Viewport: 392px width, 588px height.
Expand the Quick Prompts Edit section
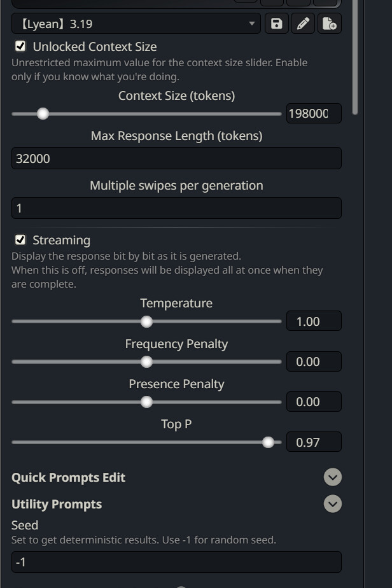coord(332,477)
